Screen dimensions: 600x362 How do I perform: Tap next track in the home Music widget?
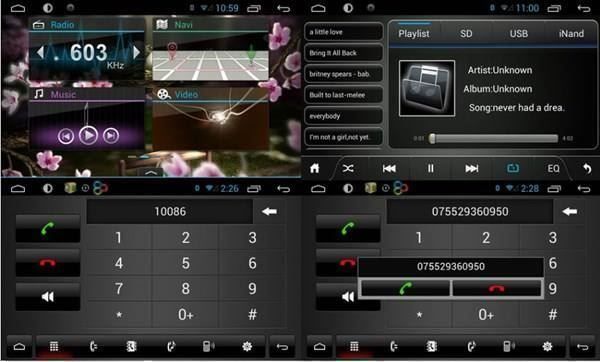point(111,136)
